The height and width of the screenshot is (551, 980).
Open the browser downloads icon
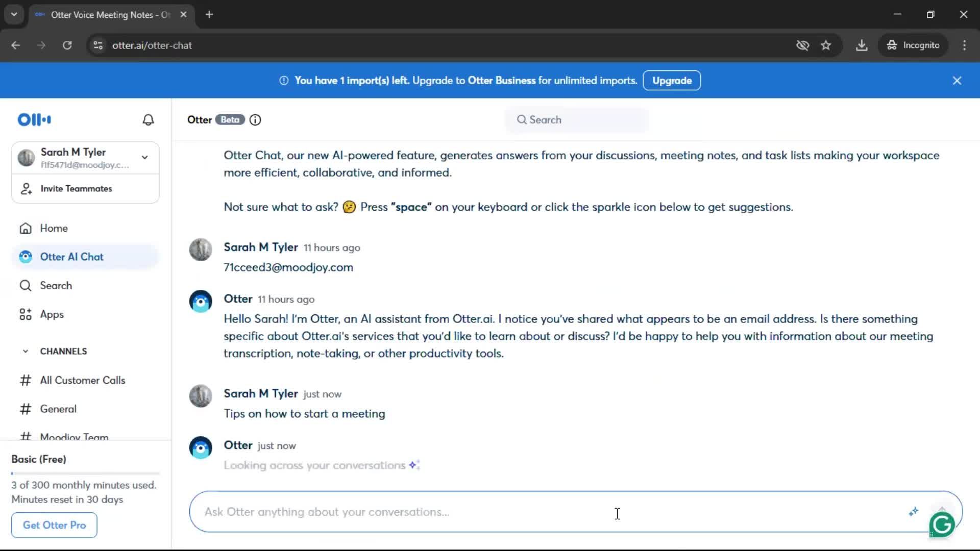click(x=862, y=45)
